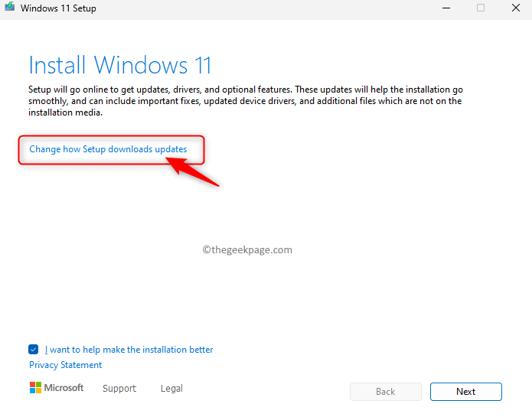Click the disabled maximize window button

click(481, 8)
